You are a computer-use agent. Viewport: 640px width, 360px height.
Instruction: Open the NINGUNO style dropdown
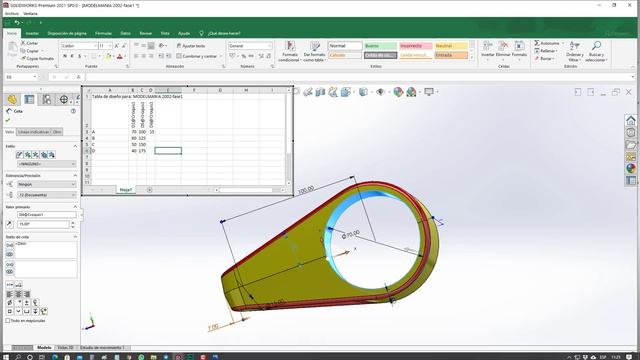47,164
